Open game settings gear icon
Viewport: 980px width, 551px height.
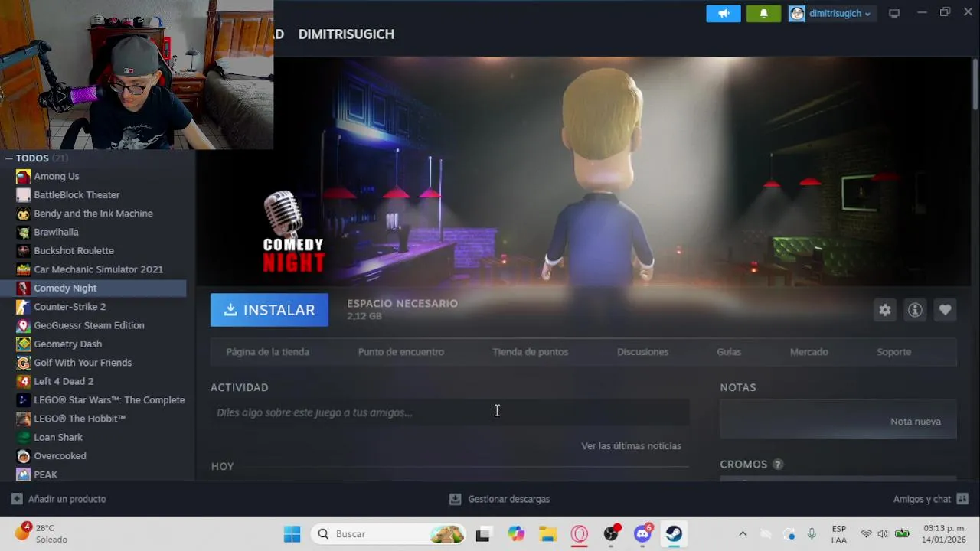885,310
